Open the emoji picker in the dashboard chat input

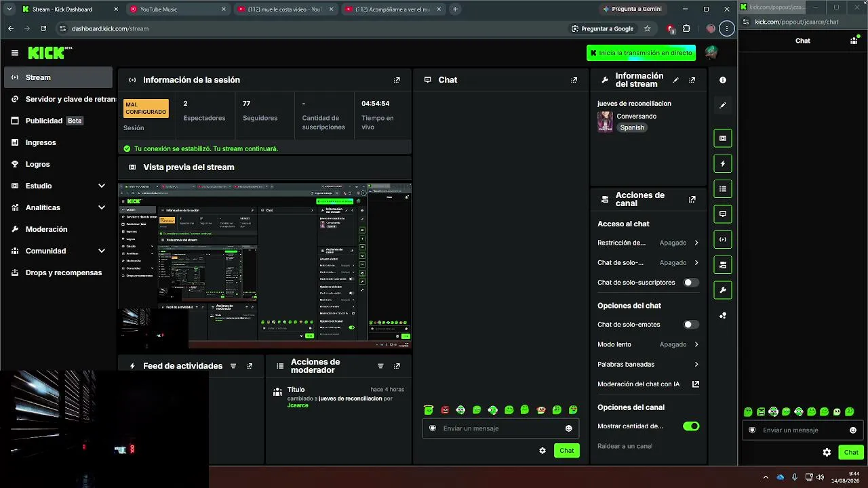(568, 428)
